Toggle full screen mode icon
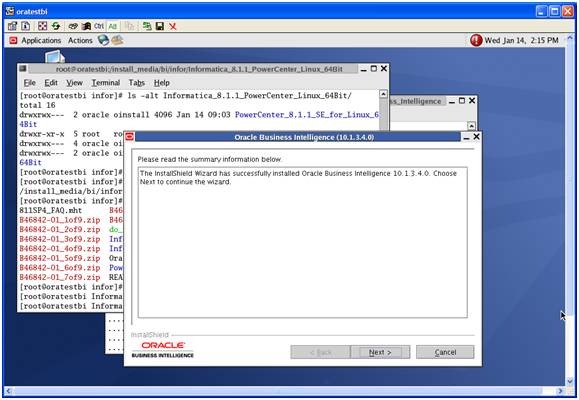This screenshot has width=579, height=400. click(x=43, y=26)
